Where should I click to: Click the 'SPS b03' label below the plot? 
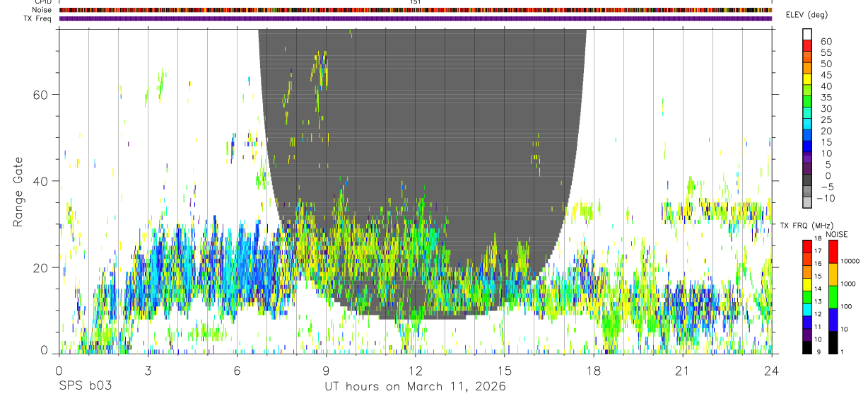pos(85,387)
